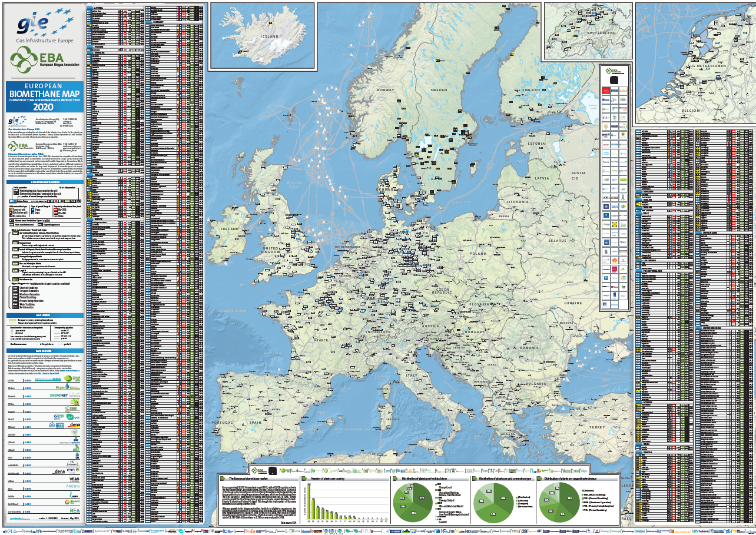Click the NORWAY label on the map
The image size is (756, 535).
(x=385, y=90)
